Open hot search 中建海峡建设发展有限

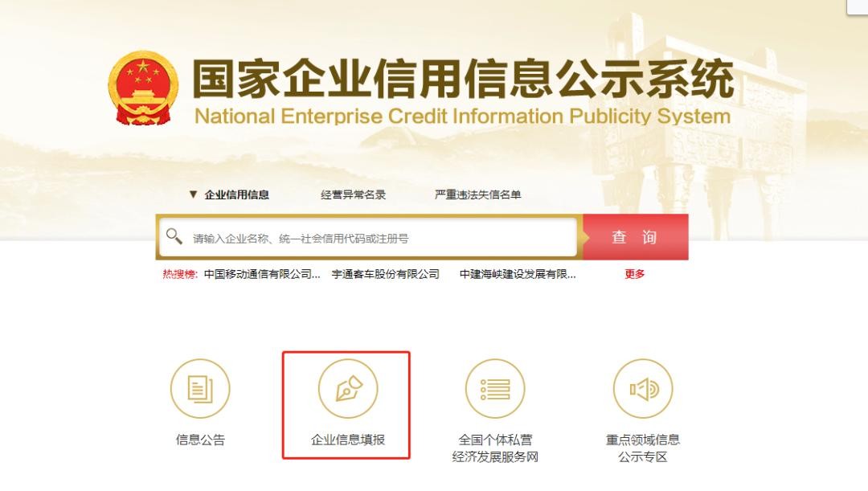[x=518, y=274]
